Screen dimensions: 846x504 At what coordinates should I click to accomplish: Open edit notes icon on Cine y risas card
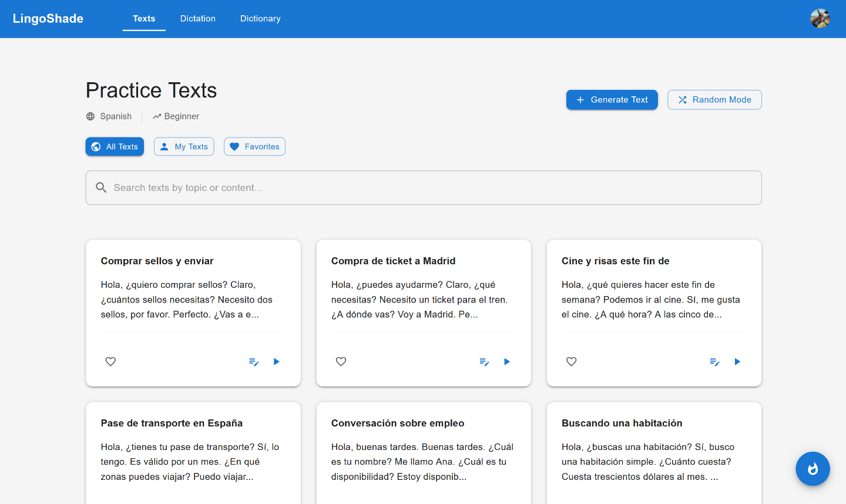(x=714, y=362)
